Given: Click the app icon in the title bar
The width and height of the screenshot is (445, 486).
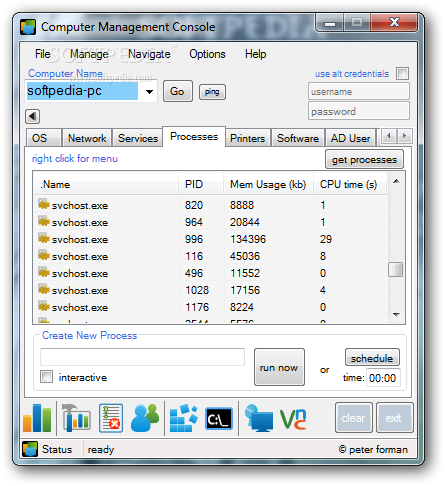Looking at the screenshot, I should coord(28,27).
